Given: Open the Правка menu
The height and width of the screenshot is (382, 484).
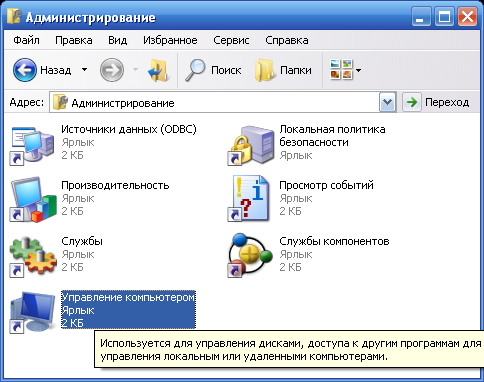Looking at the screenshot, I should pos(74,40).
